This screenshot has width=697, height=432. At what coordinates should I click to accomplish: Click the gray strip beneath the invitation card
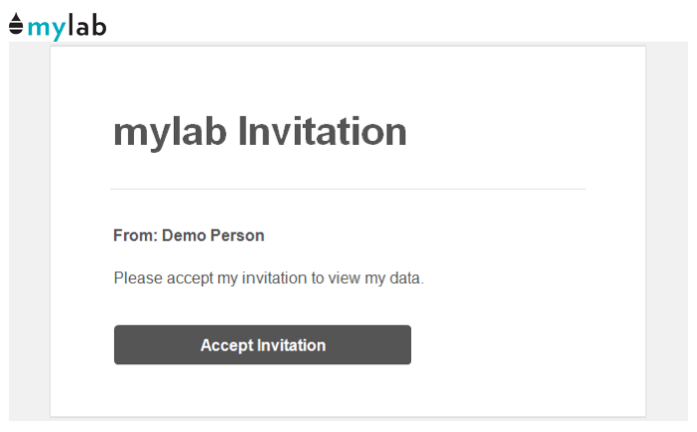click(x=347, y=420)
